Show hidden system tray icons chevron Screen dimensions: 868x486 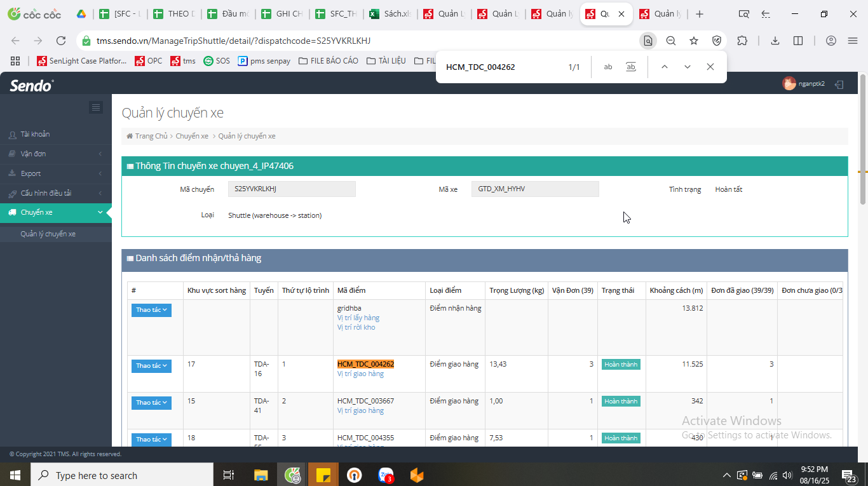pyautogui.click(x=727, y=475)
